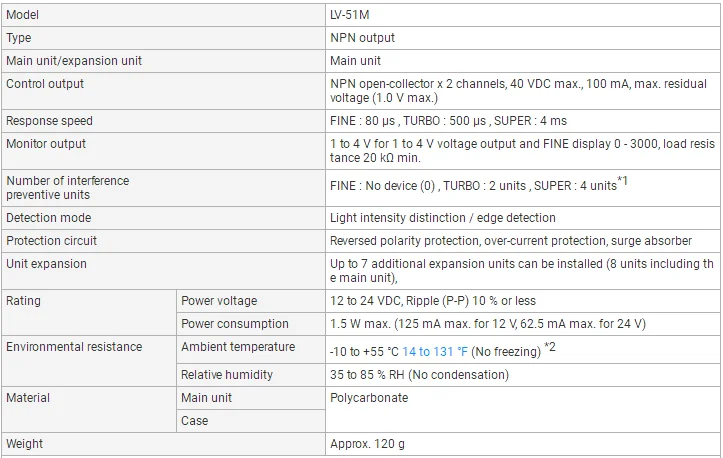Click the Protection circuit row label
Screen dimensions: 723x458
(51, 241)
